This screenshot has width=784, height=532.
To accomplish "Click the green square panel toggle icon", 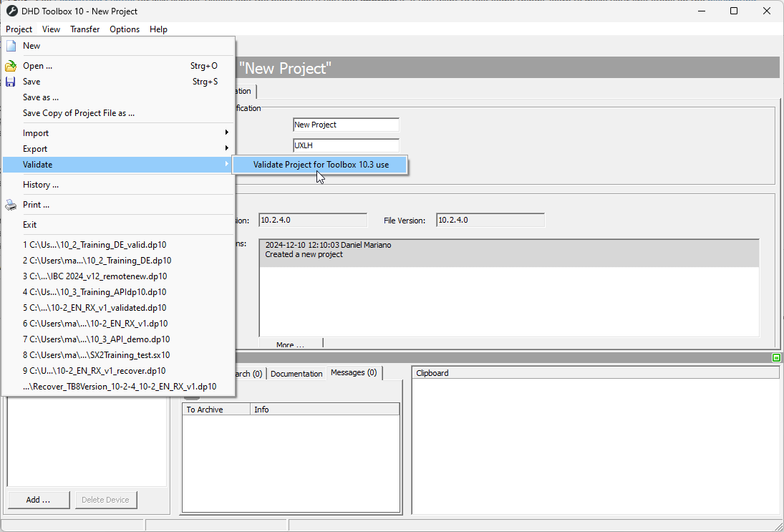I will (x=776, y=357).
